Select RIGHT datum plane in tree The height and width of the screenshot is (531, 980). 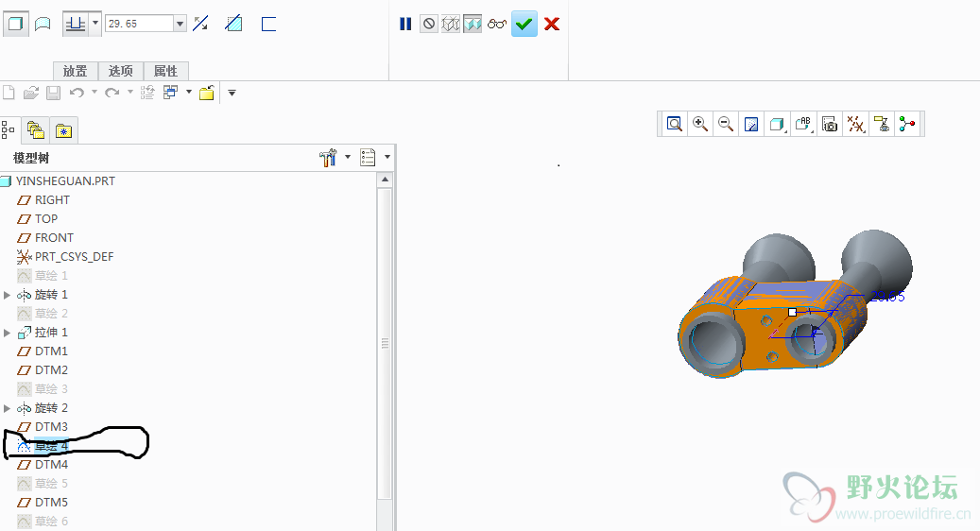click(53, 200)
